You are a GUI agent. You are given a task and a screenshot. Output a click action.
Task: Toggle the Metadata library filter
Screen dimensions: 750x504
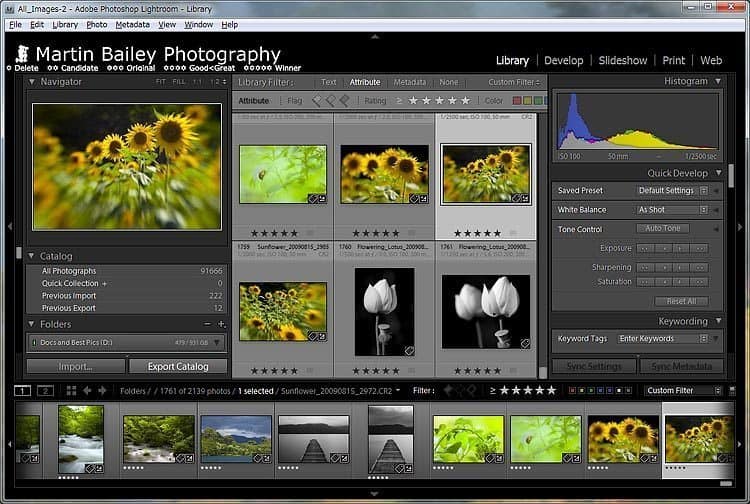point(409,82)
